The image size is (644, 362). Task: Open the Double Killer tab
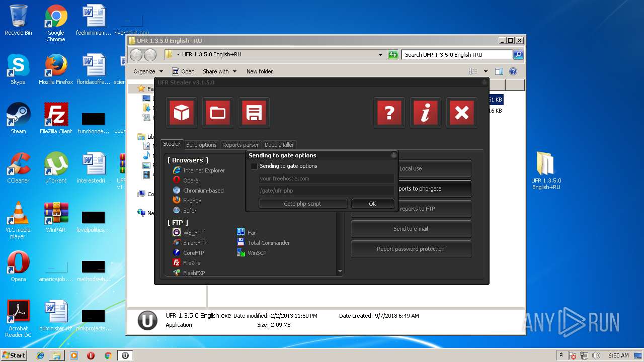pyautogui.click(x=279, y=145)
